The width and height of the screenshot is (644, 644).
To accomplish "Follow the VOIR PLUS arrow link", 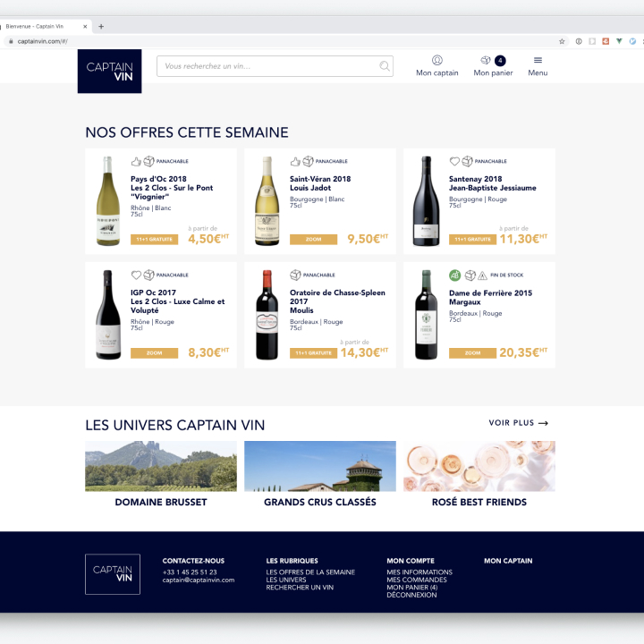I will 518,423.
